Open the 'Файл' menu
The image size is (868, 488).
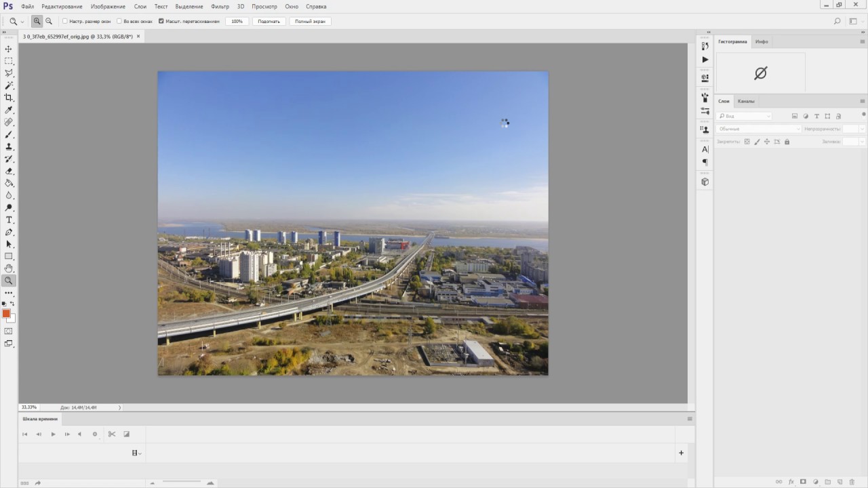pyautogui.click(x=27, y=6)
